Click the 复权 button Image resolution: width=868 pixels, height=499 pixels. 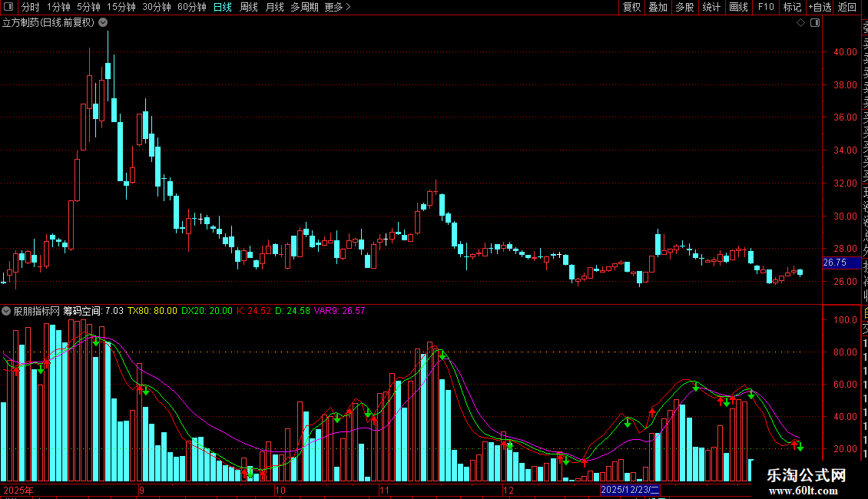[631, 7]
